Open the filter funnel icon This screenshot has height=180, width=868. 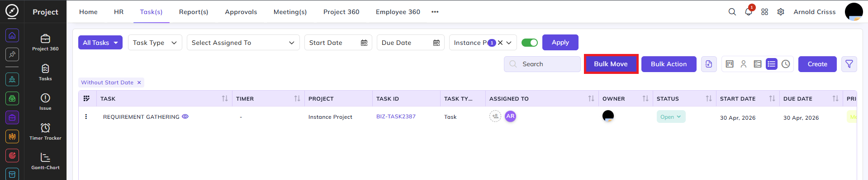[x=849, y=64]
